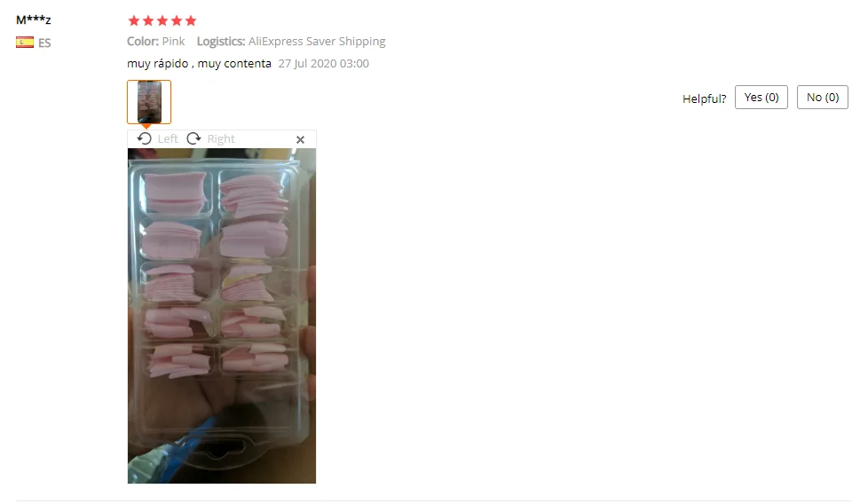Click the ES country code label
Viewport: 852px width, 504px height.
pos(44,43)
